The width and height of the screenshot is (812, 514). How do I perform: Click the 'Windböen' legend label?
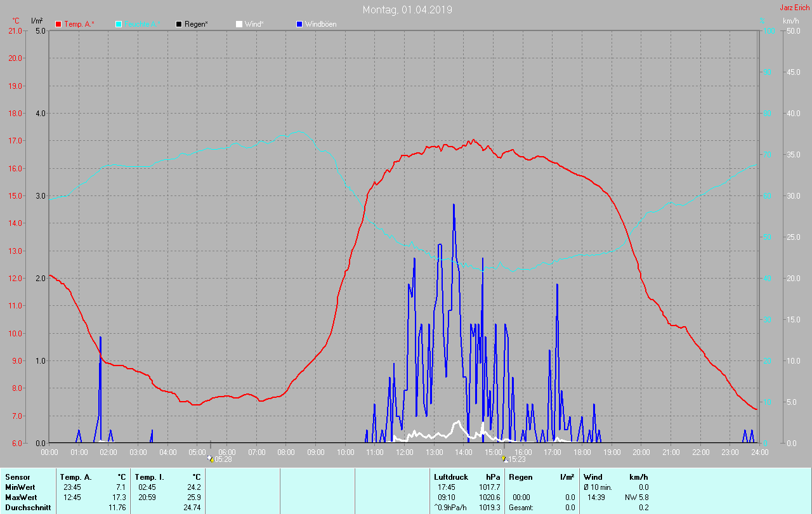(321, 24)
